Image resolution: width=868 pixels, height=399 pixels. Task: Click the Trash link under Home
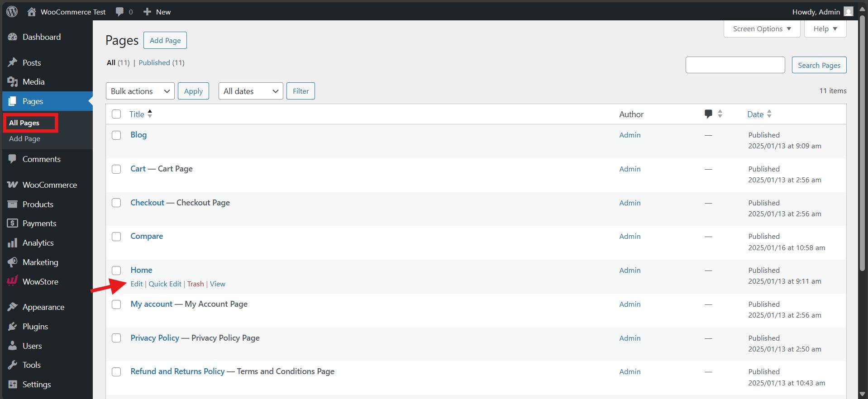(x=196, y=284)
